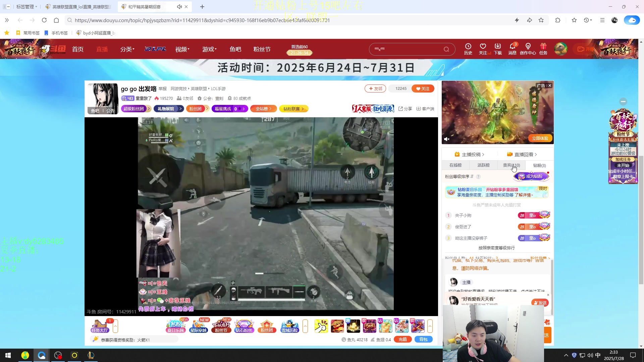Click the streamer avatar thumbnail
644x362 pixels.
[103, 99]
